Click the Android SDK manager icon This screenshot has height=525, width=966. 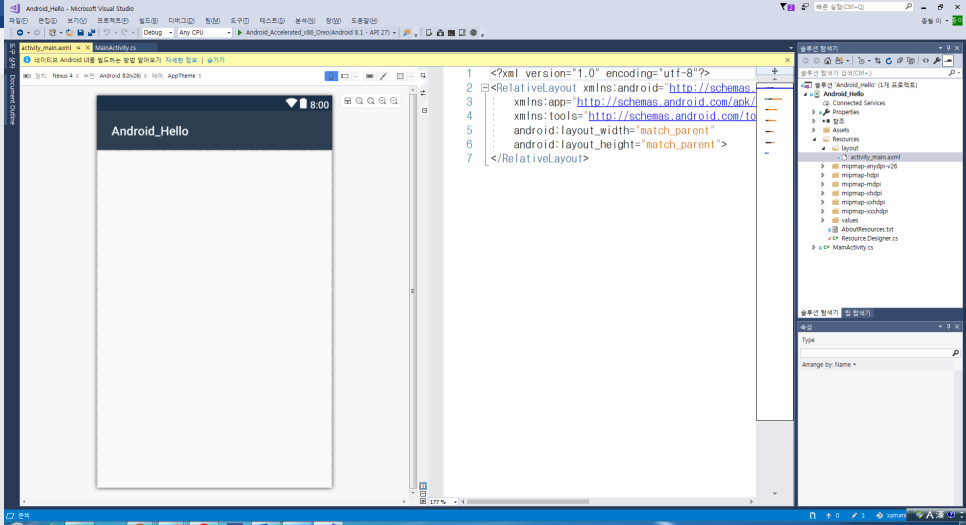pyautogui.click(x=440, y=33)
